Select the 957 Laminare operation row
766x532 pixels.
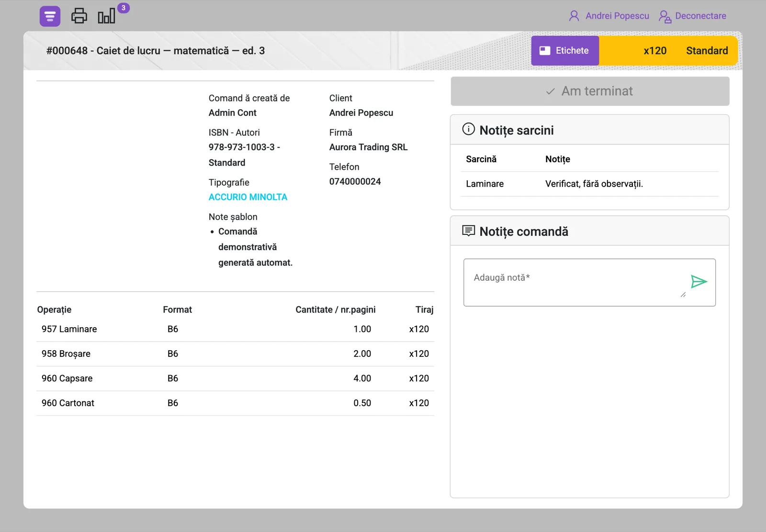click(235, 329)
